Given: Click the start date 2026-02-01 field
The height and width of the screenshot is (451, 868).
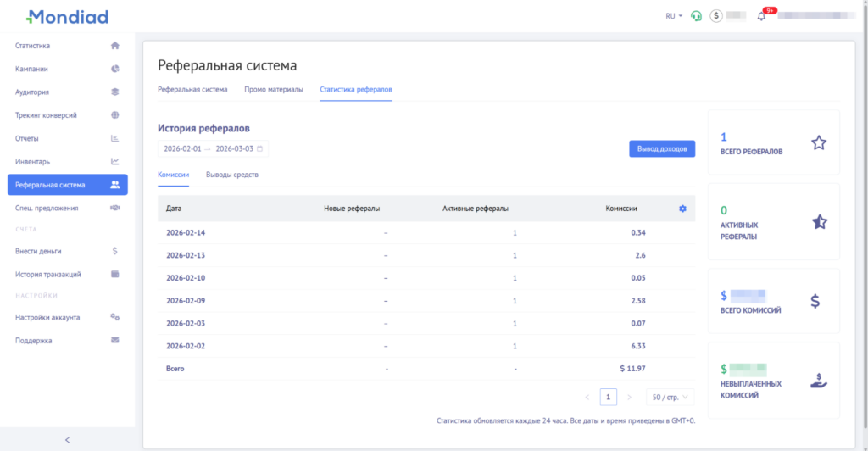Looking at the screenshot, I should (182, 148).
